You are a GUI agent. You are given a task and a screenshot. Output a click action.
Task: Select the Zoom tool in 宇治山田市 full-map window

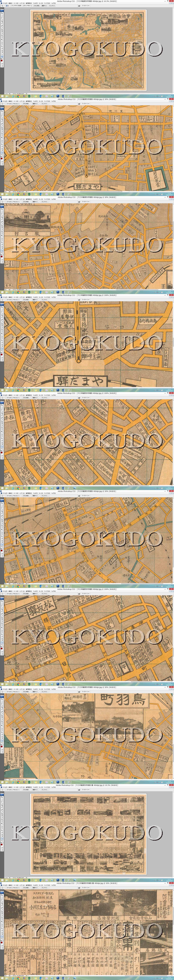click(x=2, y=57)
